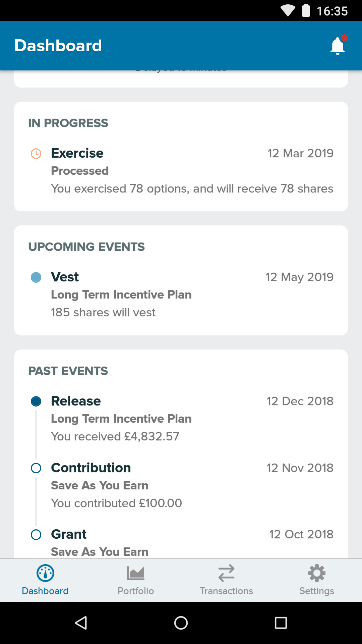
Task: Open Android recent apps square button
Action: coord(281,623)
